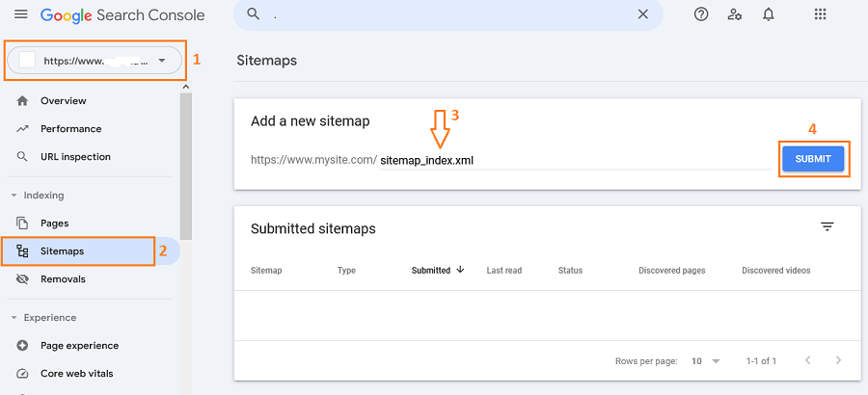This screenshot has width=868, height=395.
Task: Open the Google apps grid
Action: tap(821, 14)
